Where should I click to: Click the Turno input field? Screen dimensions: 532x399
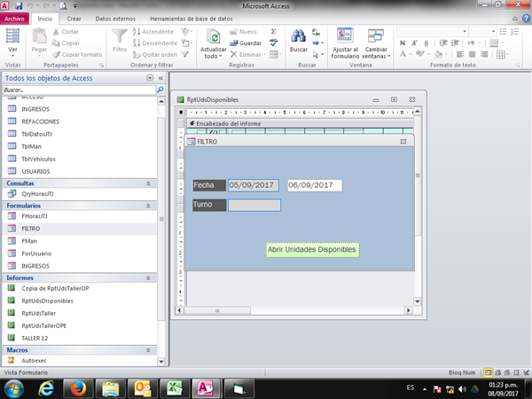click(254, 205)
